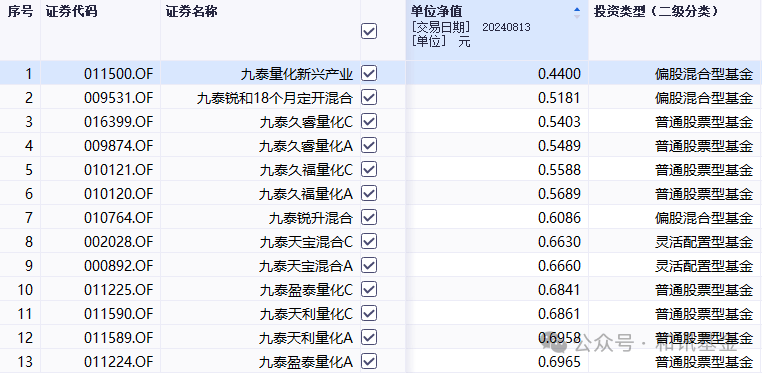Image resolution: width=762 pixels, height=373 pixels.
Task: Click 普通股票型基金 in row 13
Action: coord(704,362)
